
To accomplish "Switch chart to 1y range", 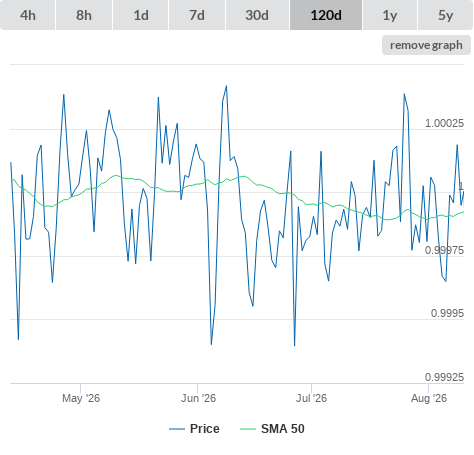I will pyautogui.click(x=390, y=15).
